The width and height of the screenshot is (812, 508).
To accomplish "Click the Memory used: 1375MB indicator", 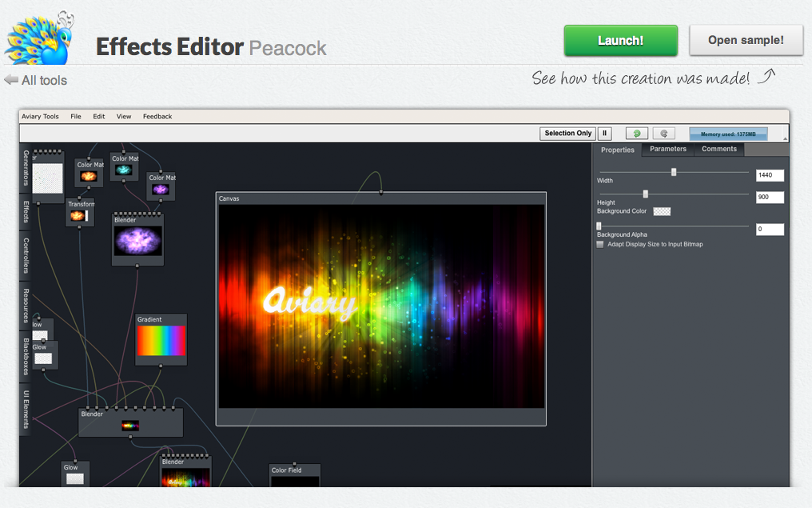I will (x=728, y=134).
